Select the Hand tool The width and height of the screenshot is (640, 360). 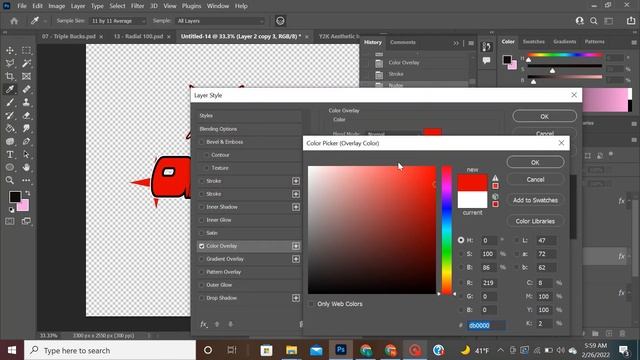tap(26, 167)
